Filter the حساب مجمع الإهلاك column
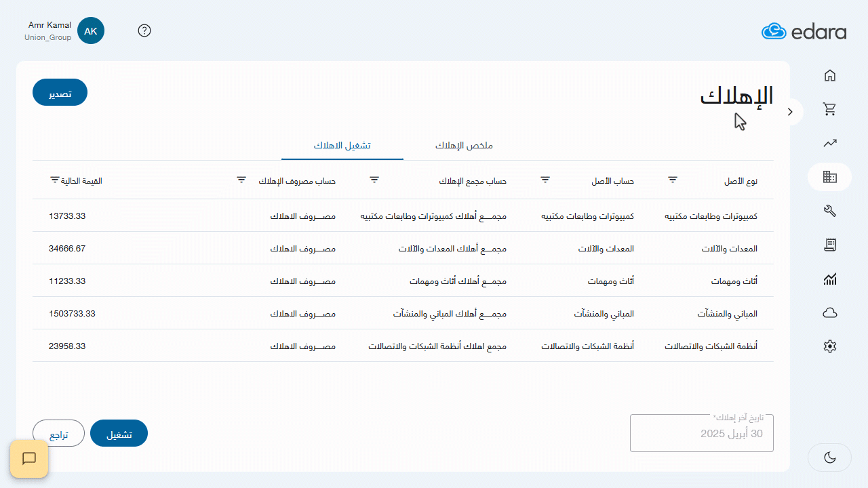868x488 pixels. pos(374,180)
